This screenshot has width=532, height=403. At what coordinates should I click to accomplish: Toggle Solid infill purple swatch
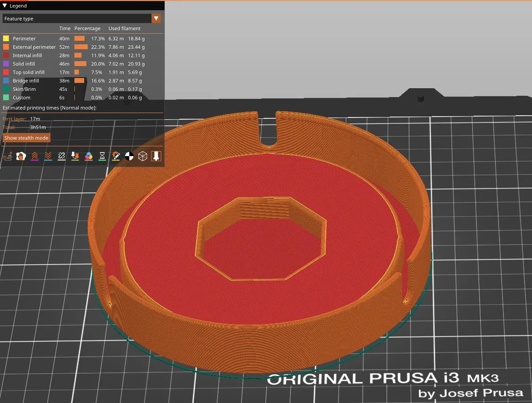(6, 64)
